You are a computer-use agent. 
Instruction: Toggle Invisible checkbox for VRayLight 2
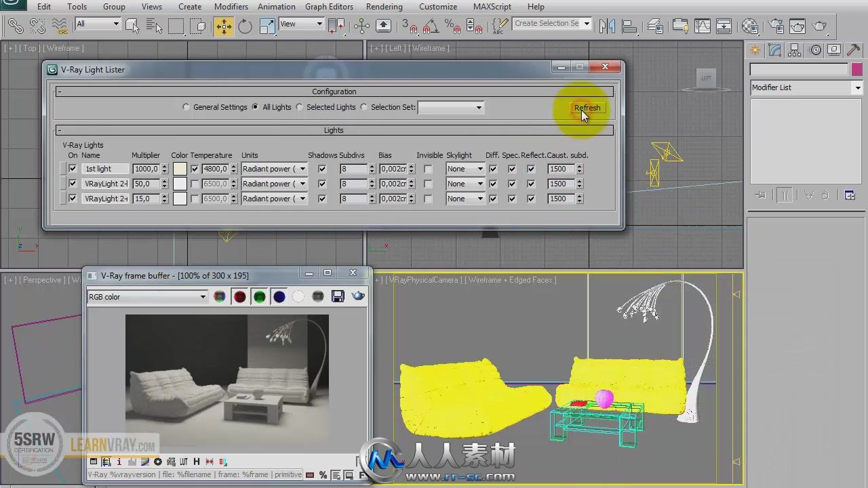tap(428, 184)
